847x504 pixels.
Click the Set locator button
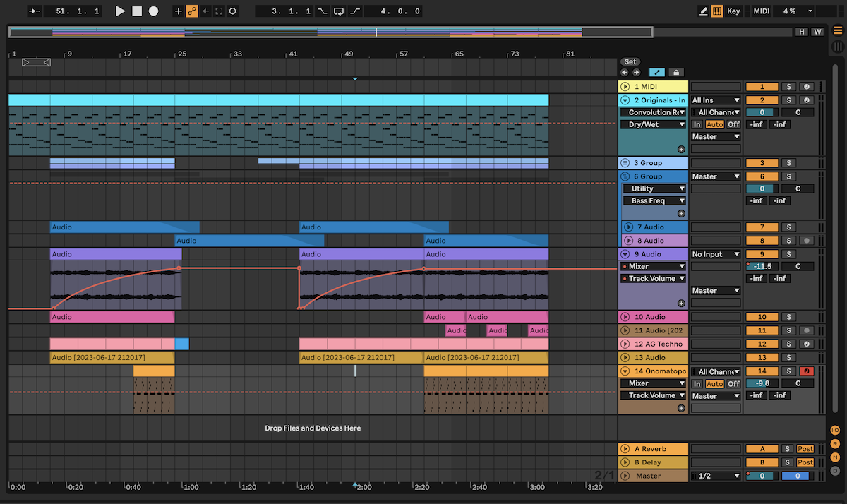click(x=630, y=62)
